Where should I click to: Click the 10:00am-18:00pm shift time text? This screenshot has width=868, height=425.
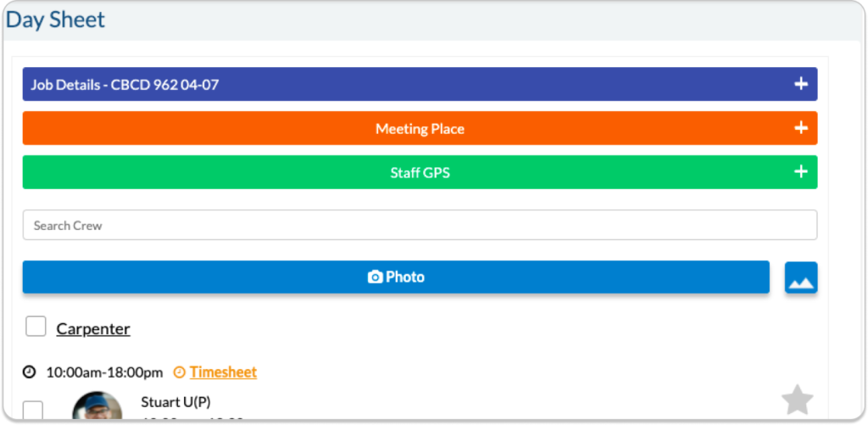[x=104, y=372]
